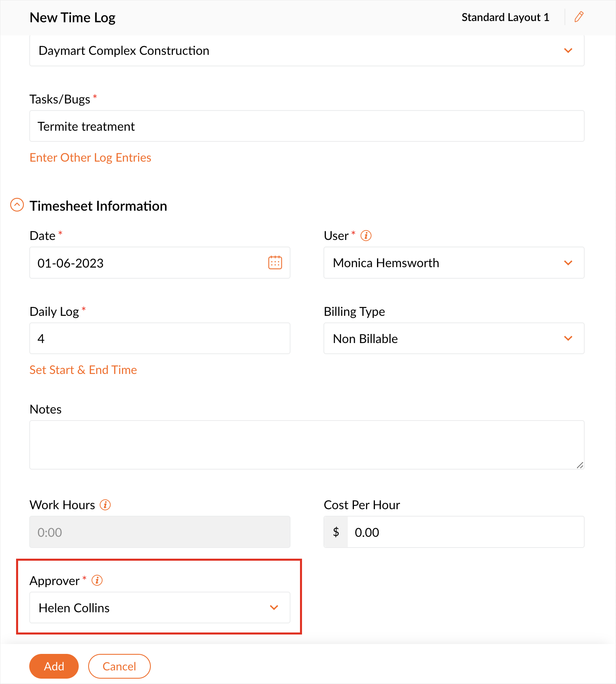Click the Approver info icon
Screen dimensions: 616x684
pos(97,581)
